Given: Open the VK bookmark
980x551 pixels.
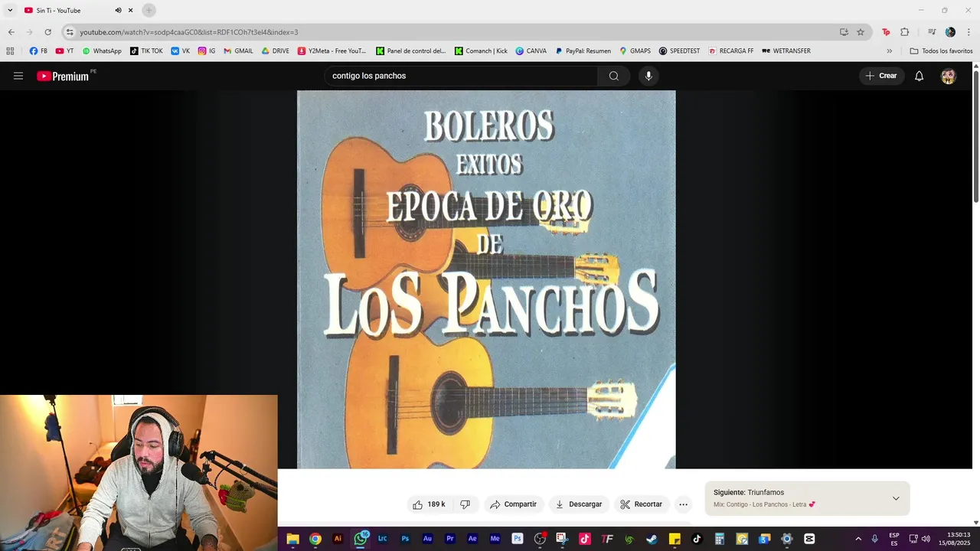Looking at the screenshot, I should (x=181, y=51).
